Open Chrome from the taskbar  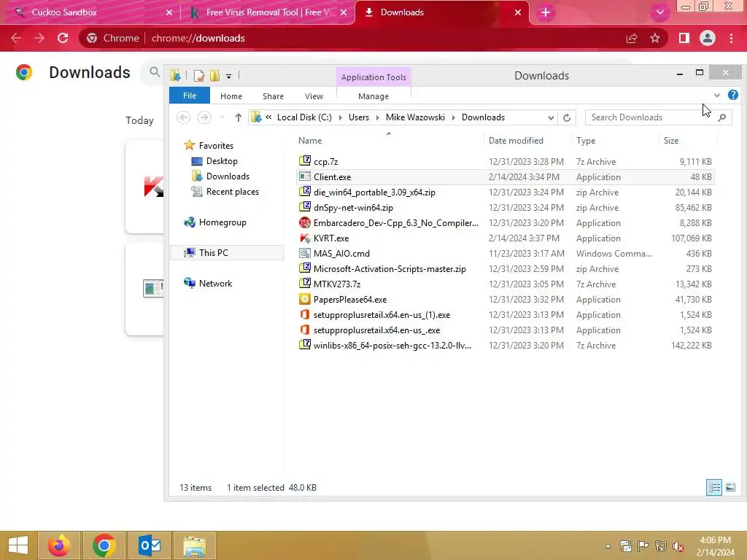click(x=104, y=545)
